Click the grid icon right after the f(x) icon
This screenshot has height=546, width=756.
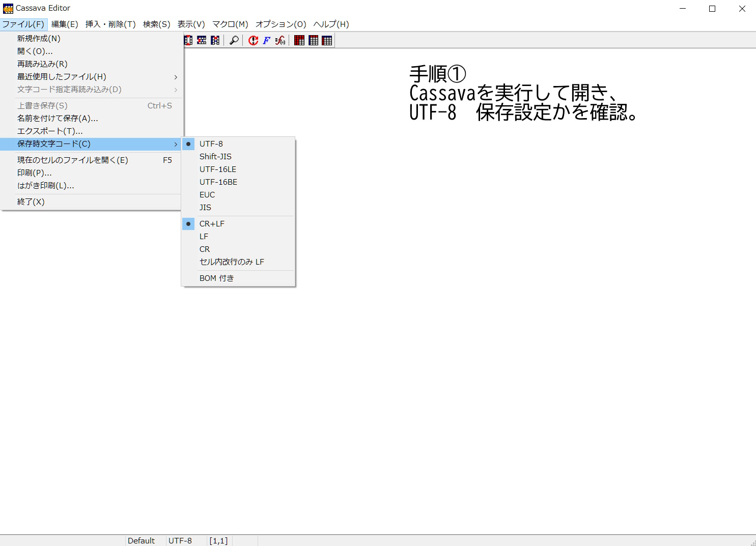pos(299,41)
